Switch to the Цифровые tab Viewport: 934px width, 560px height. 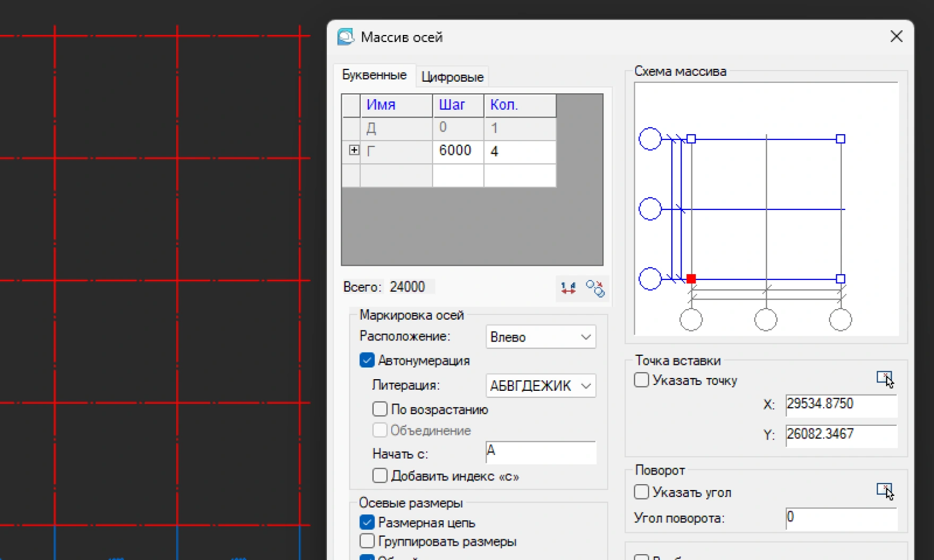click(x=452, y=77)
